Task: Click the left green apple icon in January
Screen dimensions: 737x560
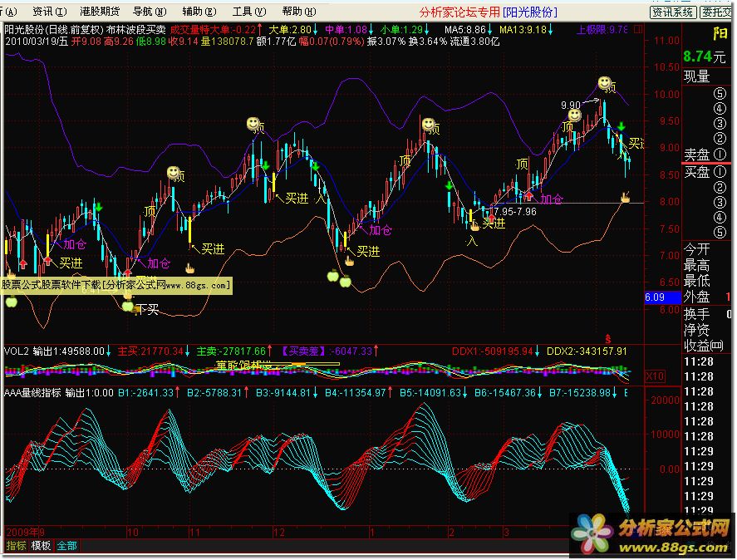Action: pos(333,276)
